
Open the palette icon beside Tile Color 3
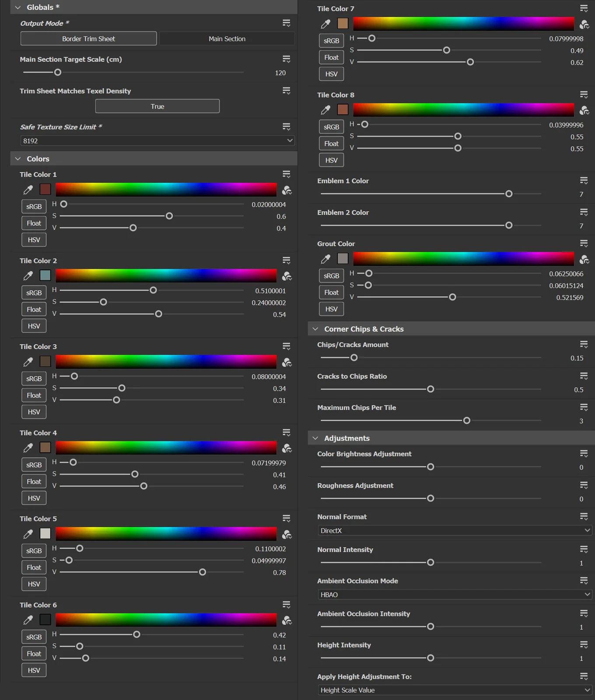pos(287,362)
